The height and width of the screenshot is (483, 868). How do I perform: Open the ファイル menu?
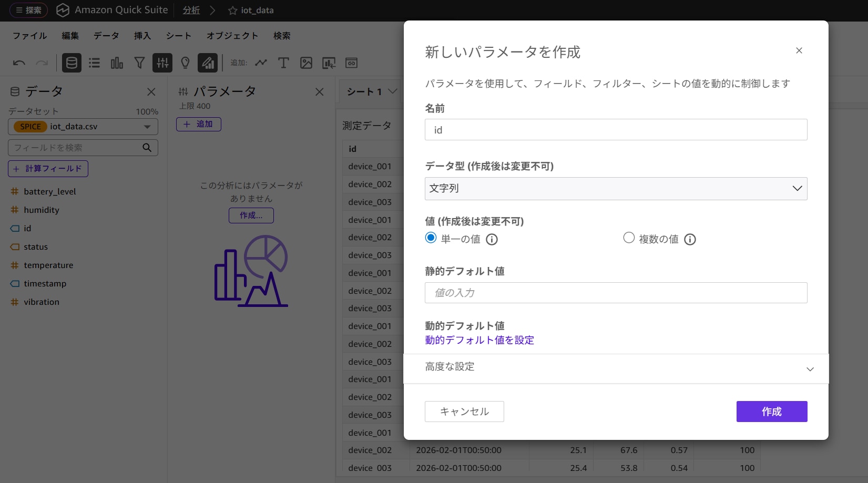pyautogui.click(x=29, y=35)
